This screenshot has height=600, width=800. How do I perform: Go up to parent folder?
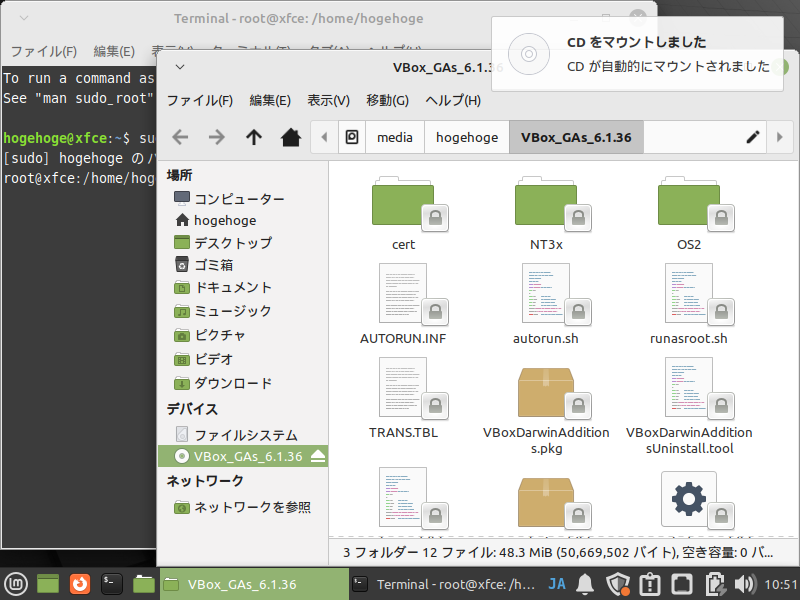tap(254, 137)
